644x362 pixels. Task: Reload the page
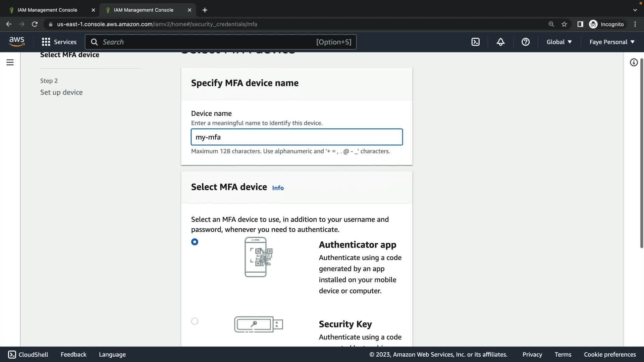pyautogui.click(x=35, y=24)
